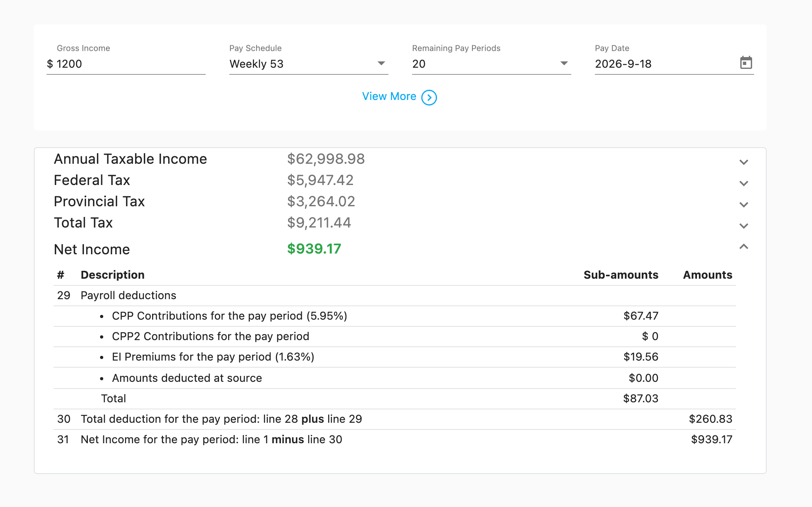Click the Sub-amounts column header
This screenshot has width=812, height=507.
point(621,275)
